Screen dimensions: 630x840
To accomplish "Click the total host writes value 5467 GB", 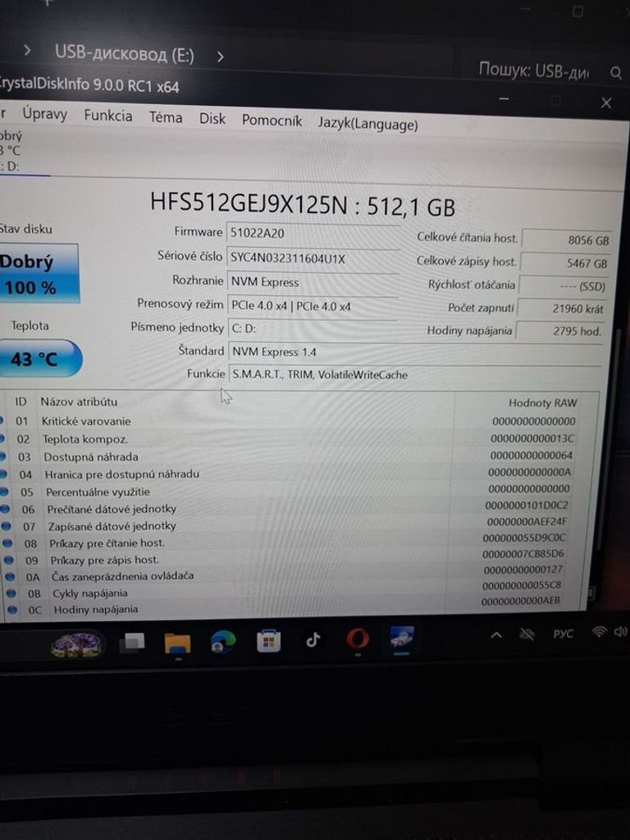I will [566, 263].
